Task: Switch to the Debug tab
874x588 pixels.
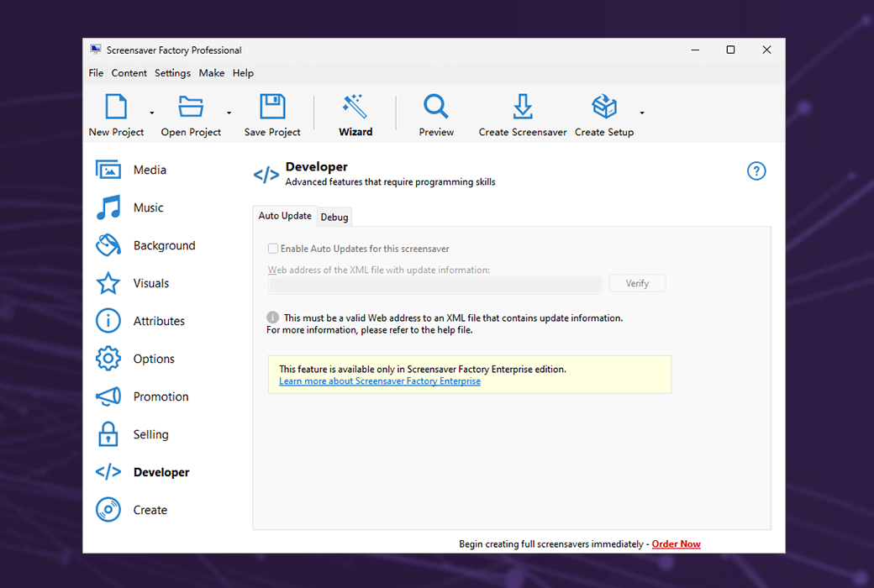Action: [334, 218]
